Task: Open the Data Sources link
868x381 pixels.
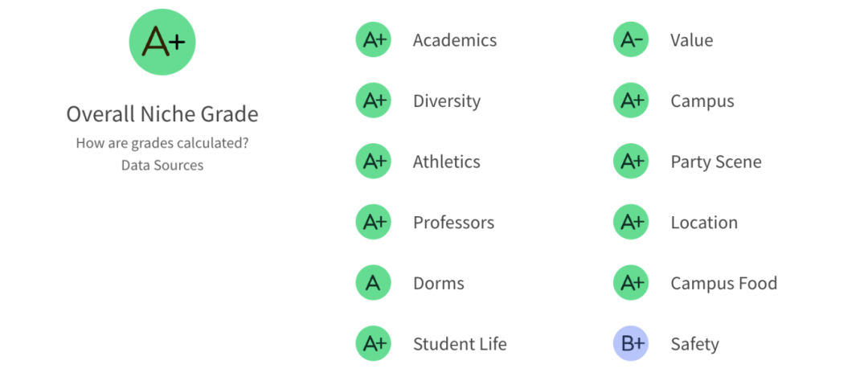Action: click(162, 165)
